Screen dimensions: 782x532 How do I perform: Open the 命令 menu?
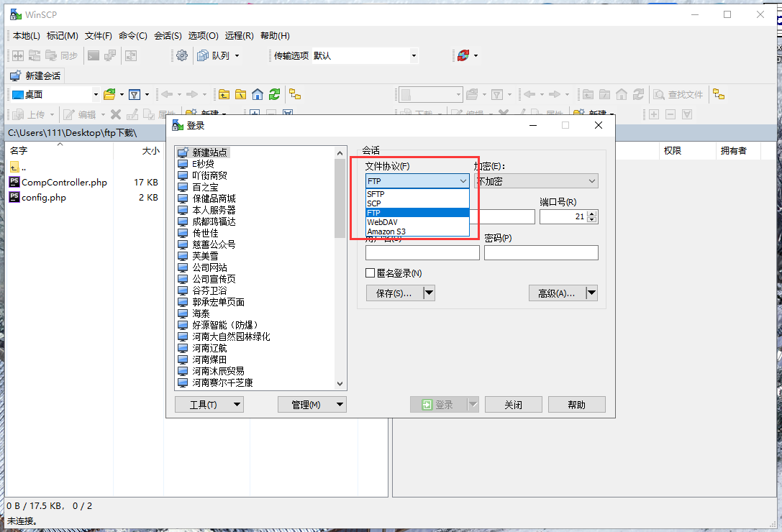[132, 35]
